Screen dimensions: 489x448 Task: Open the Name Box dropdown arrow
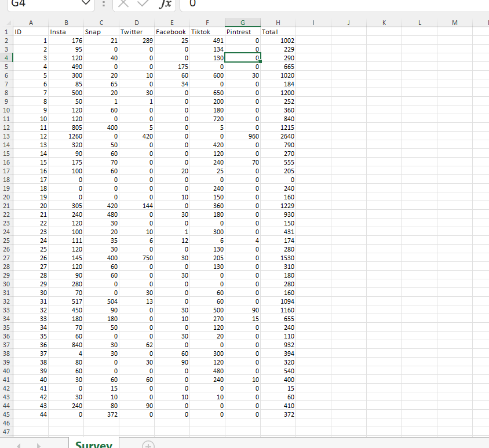(85, 3)
